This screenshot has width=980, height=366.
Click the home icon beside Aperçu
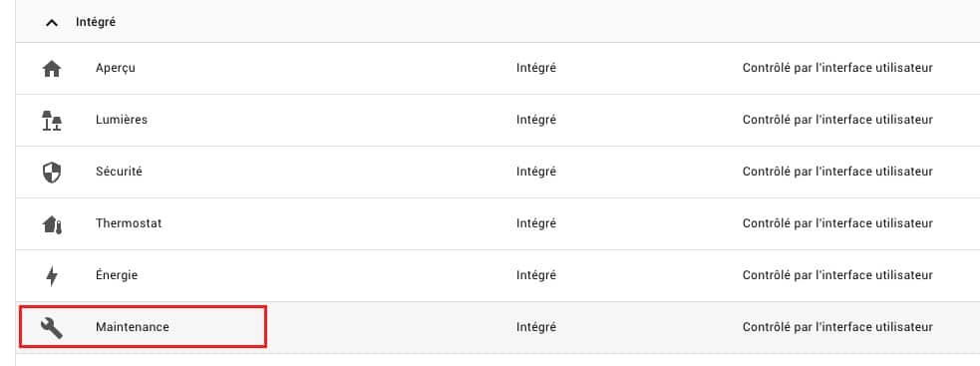(52, 69)
